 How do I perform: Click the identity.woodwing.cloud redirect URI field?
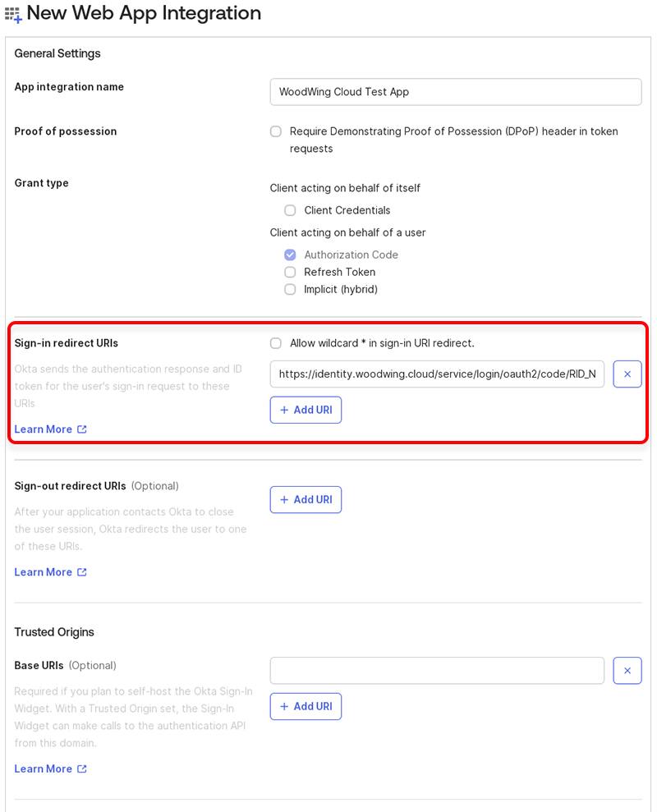coord(437,374)
